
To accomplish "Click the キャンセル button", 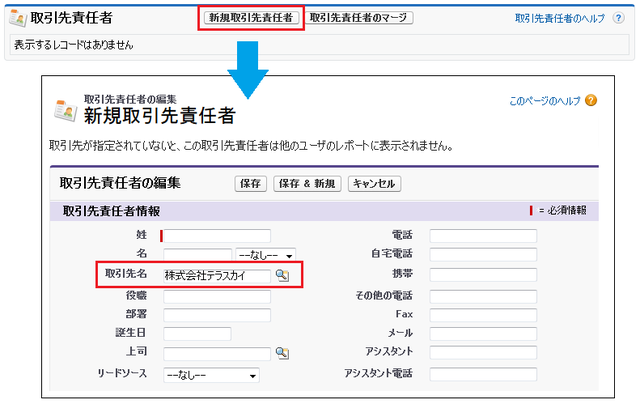I will 374,184.
